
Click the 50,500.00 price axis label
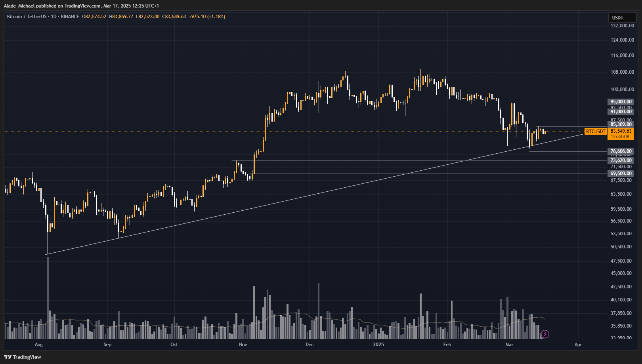click(621, 247)
